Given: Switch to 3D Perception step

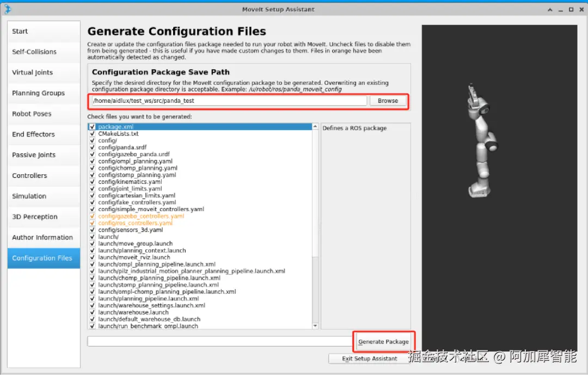Looking at the screenshot, I should tap(44, 217).
